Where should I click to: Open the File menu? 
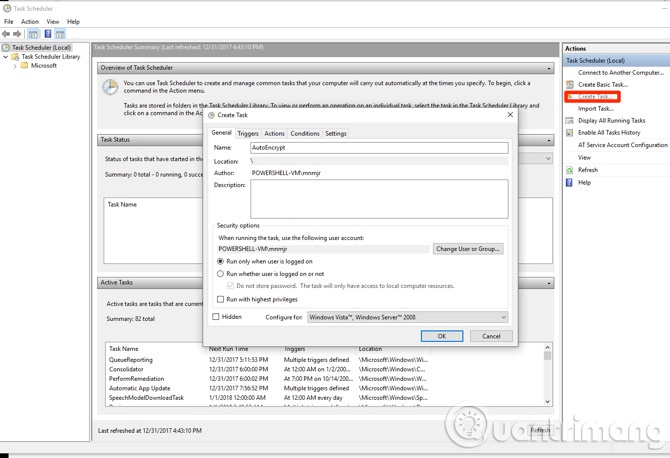coord(9,21)
